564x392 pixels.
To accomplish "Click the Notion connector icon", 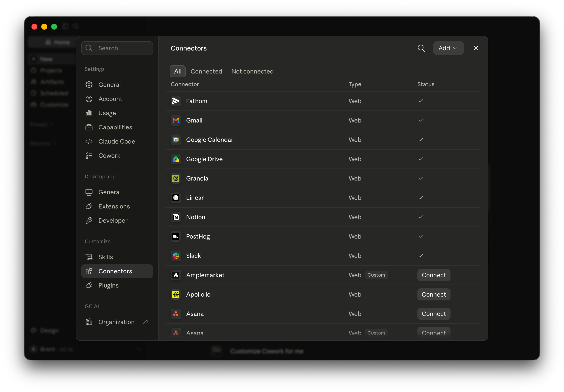I will [176, 217].
